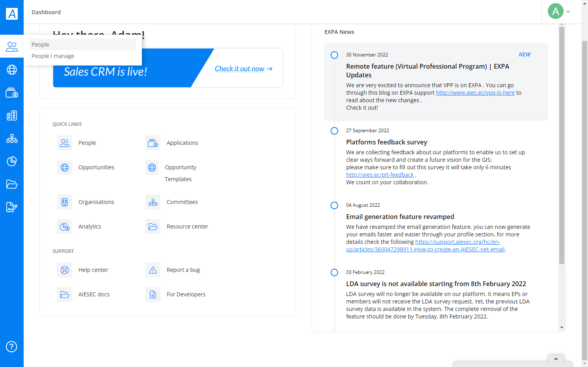Viewport: 588px width, 367px height.
Task: Open the AIESEC docs support link
Action: [x=94, y=294]
